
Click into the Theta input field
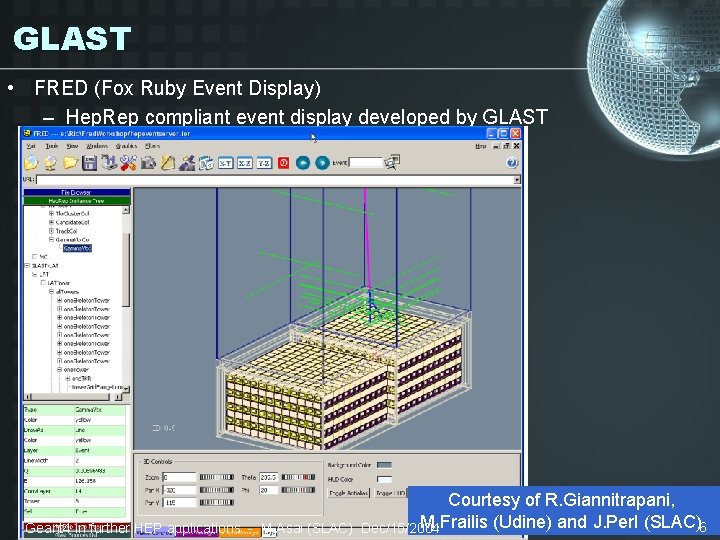click(269, 478)
